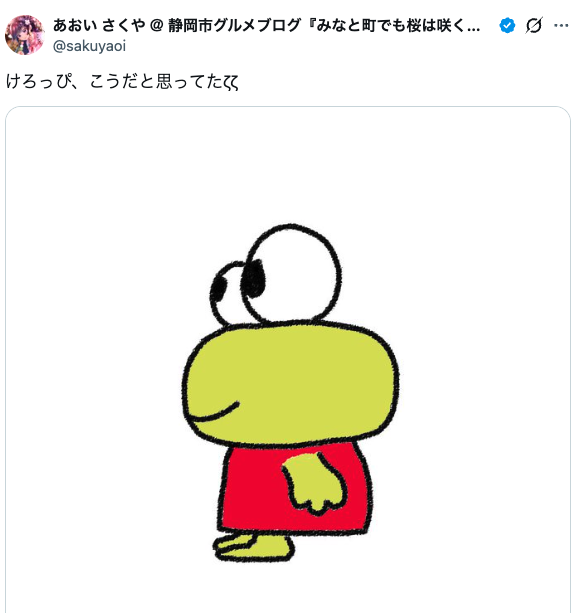586x613 pixels.
Task: Open the あおい さくや display name profile
Action: pos(99,25)
